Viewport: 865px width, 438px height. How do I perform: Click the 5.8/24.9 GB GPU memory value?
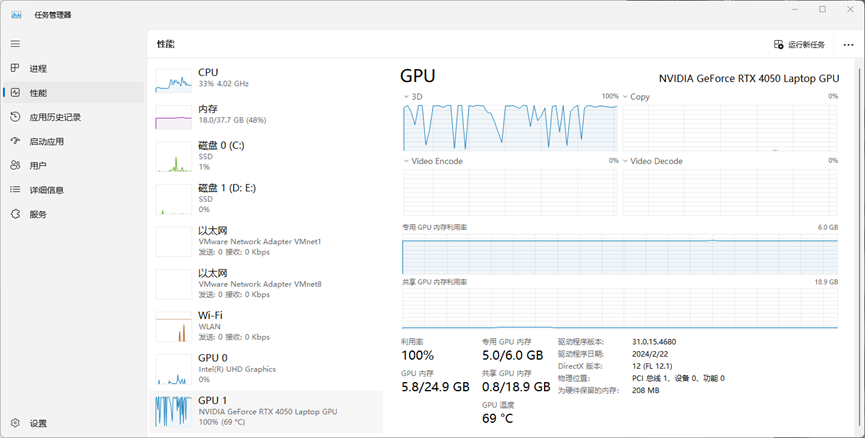click(x=435, y=387)
